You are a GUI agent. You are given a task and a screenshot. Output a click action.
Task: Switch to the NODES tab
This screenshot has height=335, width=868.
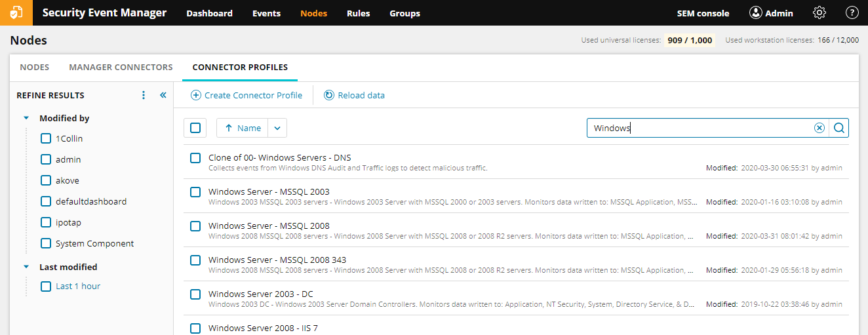click(x=35, y=68)
